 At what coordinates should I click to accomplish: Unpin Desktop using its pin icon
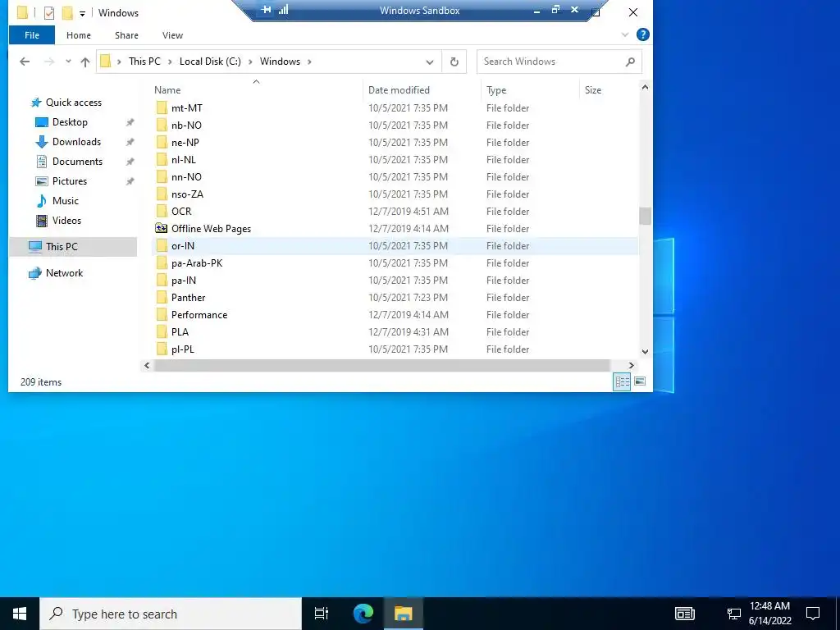[x=130, y=122]
